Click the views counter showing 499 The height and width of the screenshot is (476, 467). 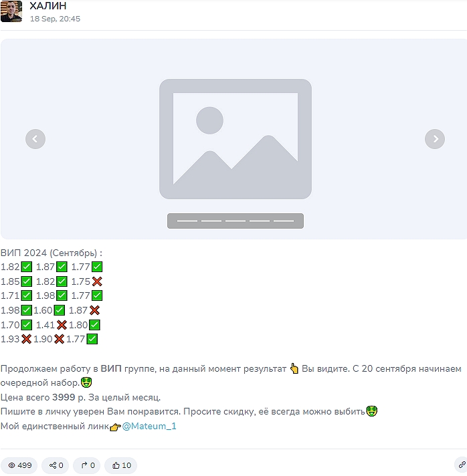coord(19,465)
